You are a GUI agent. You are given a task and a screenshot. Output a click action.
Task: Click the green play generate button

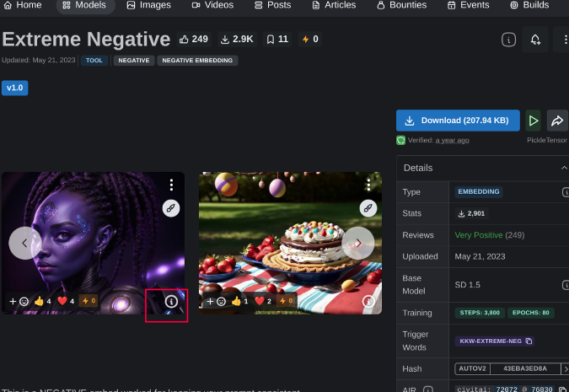tap(533, 121)
